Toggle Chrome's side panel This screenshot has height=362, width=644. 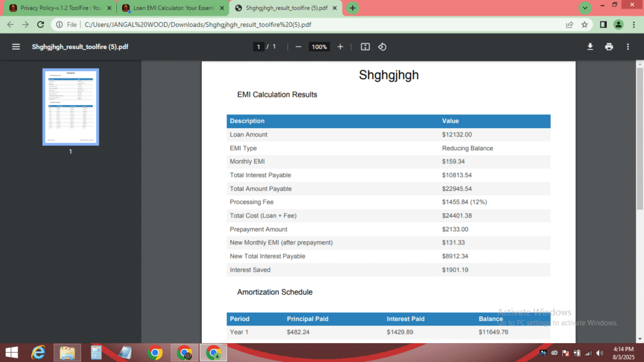click(x=602, y=24)
